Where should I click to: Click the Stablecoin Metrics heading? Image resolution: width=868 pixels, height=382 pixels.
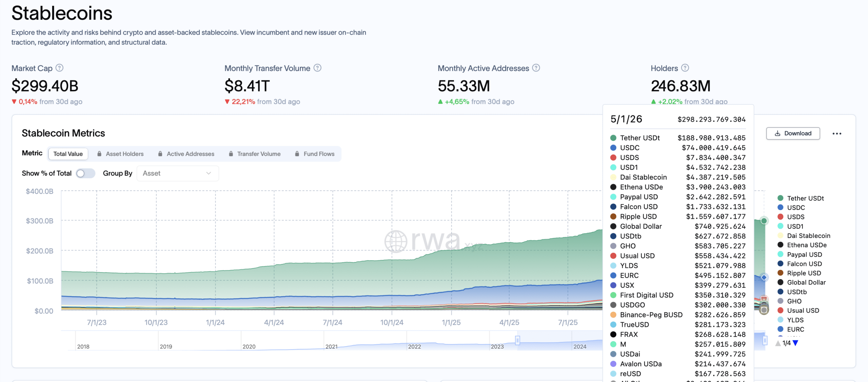click(x=63, y=133)
